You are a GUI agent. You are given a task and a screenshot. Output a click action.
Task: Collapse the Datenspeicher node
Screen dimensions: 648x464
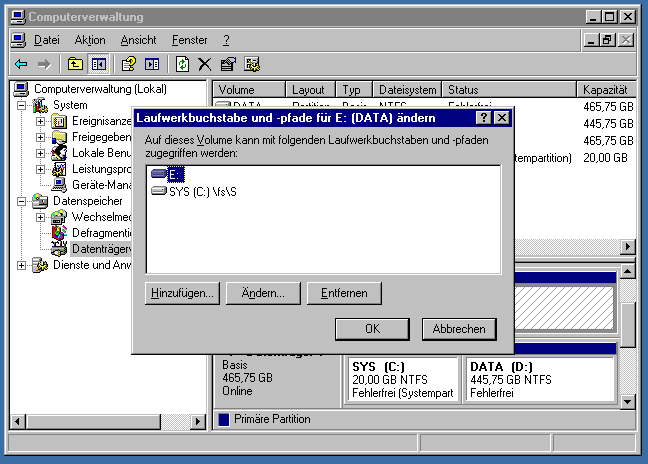21,201
